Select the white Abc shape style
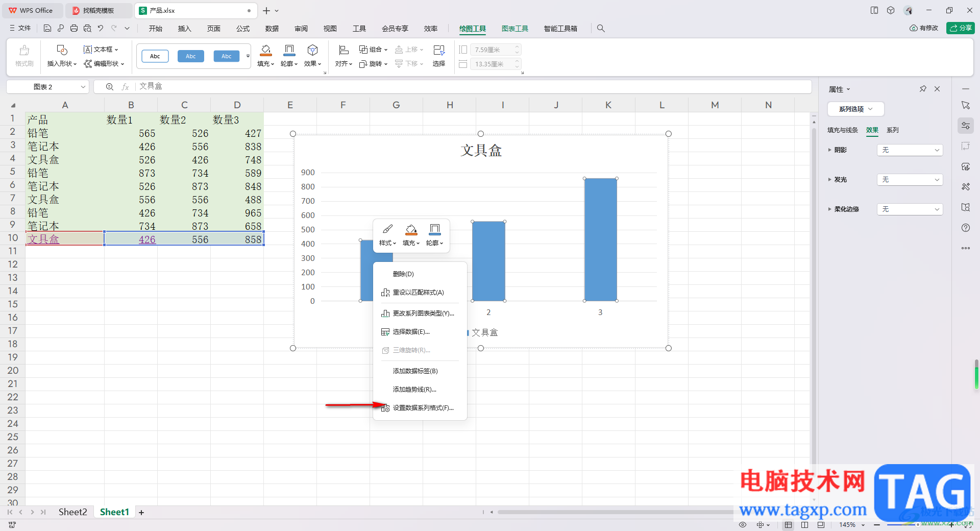The width and height of the screenshot is (980, 531). coord(155,56)
